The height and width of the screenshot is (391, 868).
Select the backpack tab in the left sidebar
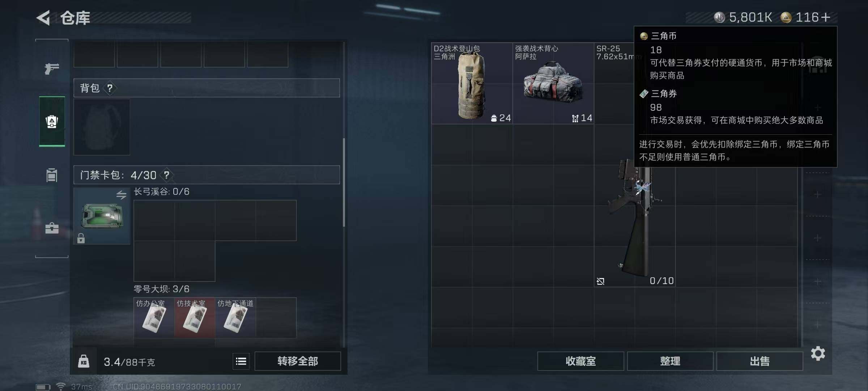52,121
